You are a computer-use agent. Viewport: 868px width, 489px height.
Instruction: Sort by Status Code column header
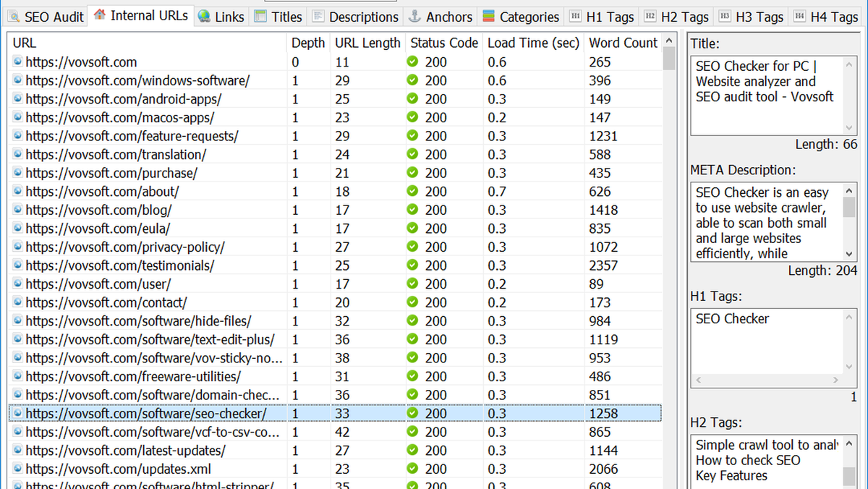(444, 43)
